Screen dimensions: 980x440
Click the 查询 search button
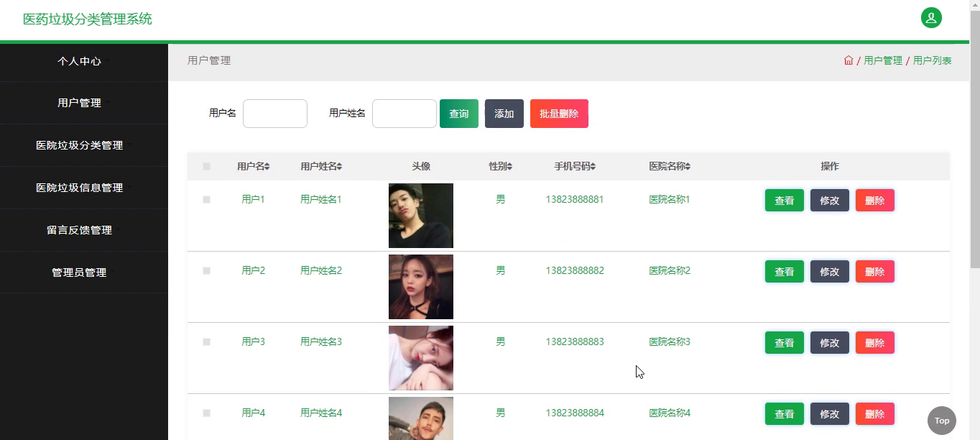(459, 114)
